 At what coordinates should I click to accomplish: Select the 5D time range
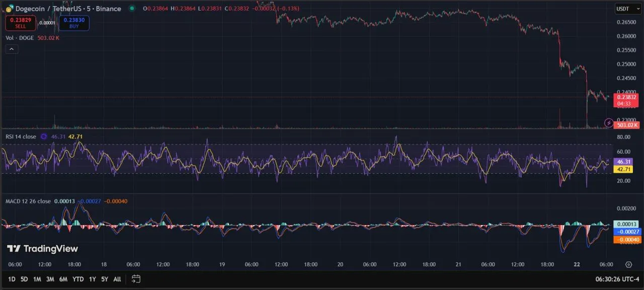click(x=24, y=278)
